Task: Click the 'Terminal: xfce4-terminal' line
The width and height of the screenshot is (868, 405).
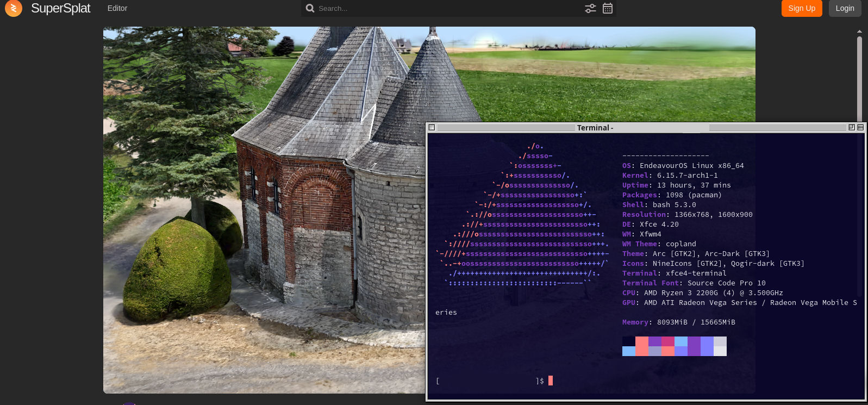Action: [x=674, y=273]
